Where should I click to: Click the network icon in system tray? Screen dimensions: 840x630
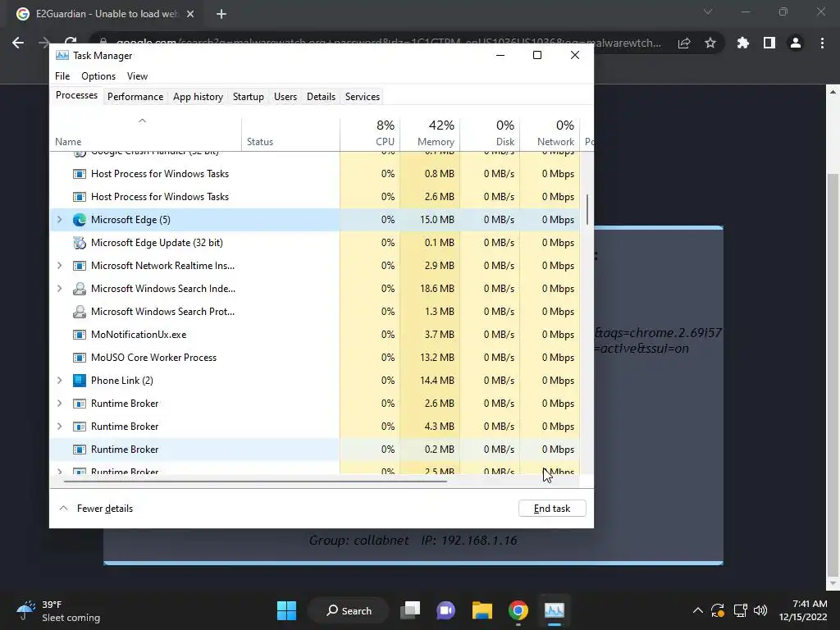click(x=740, y=610)
